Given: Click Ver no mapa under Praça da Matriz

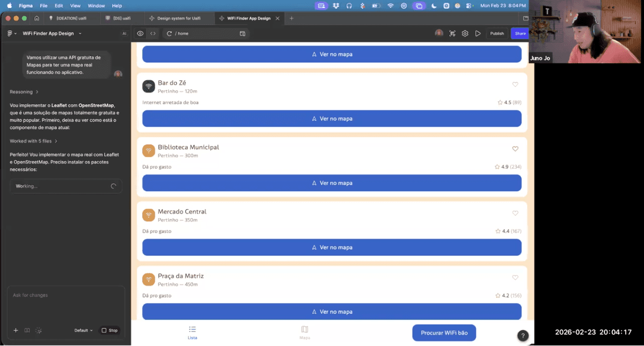Looking at the screenshot, I should tap(332, 312).
